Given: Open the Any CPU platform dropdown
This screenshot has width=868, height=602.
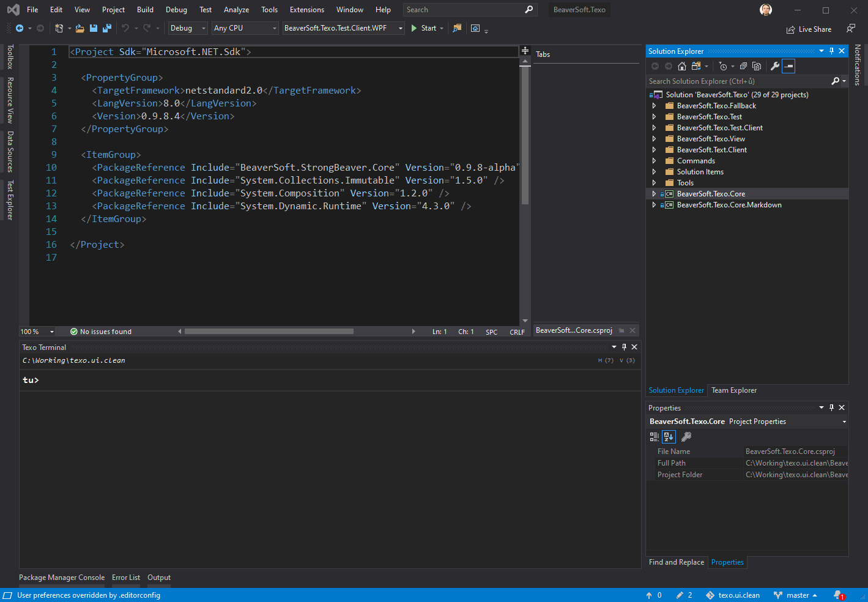Looking at the screenshot, I should (x=245, y=28).
